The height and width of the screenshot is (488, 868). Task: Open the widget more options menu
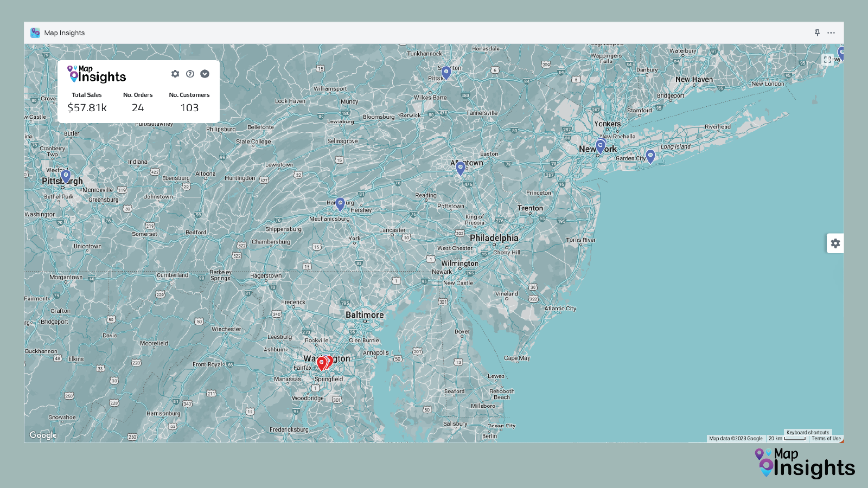pyautogui.click(x=831, y=33)
